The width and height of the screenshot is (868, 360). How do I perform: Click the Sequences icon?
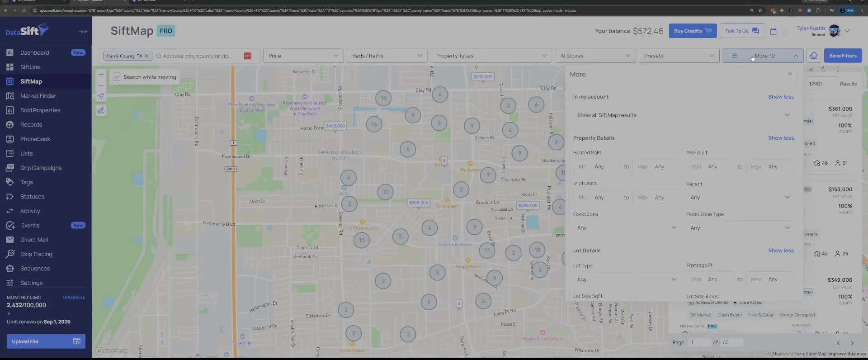[10, 269]
